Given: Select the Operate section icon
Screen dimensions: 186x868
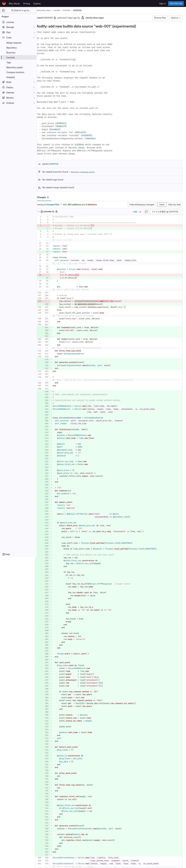Looking at the screenshot, I should (x=3, y=93).
